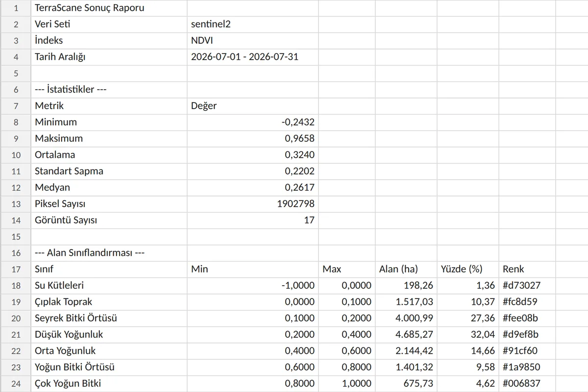
Task: Click the 'Metrik' column header cell
Action: click(x=109, y=106)
